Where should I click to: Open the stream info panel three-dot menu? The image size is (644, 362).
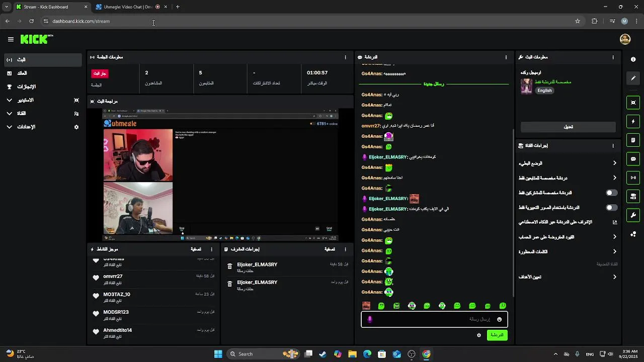point(613,57)
